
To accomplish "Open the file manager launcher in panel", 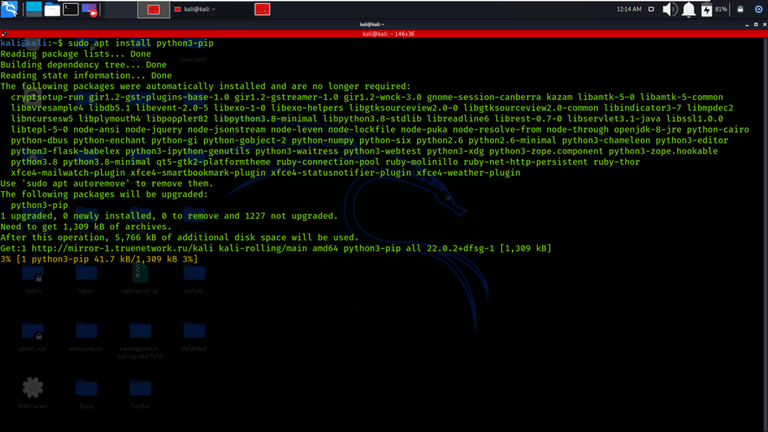I will [52, 9].
